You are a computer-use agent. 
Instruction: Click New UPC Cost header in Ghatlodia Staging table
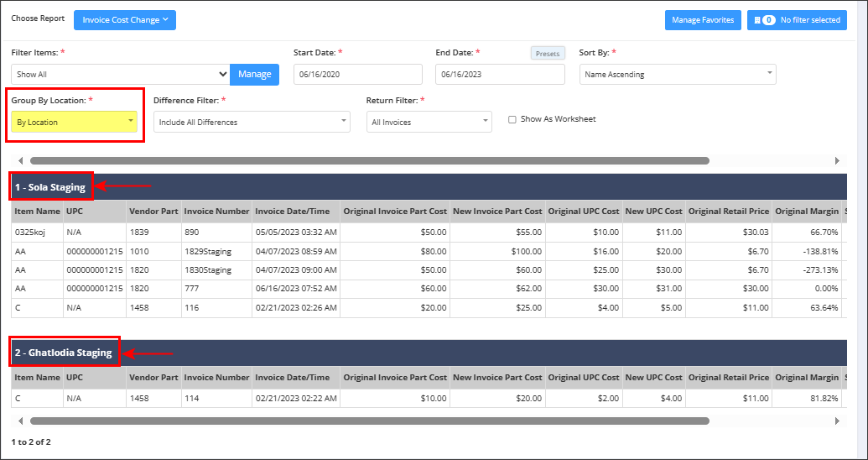pyautogui.click(x=653, y=378)
